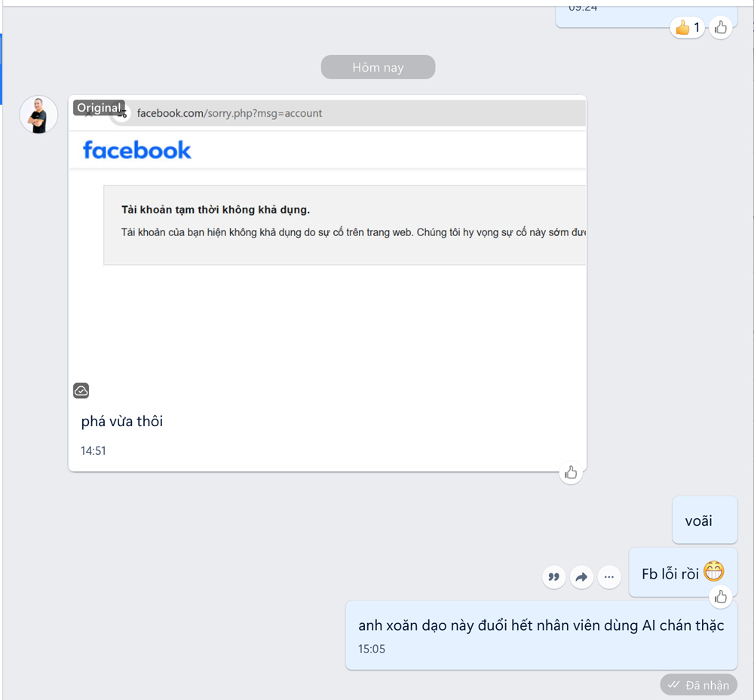Click the 'Hôm nay' date separator

pyautogui.click(x=378, y=67)
